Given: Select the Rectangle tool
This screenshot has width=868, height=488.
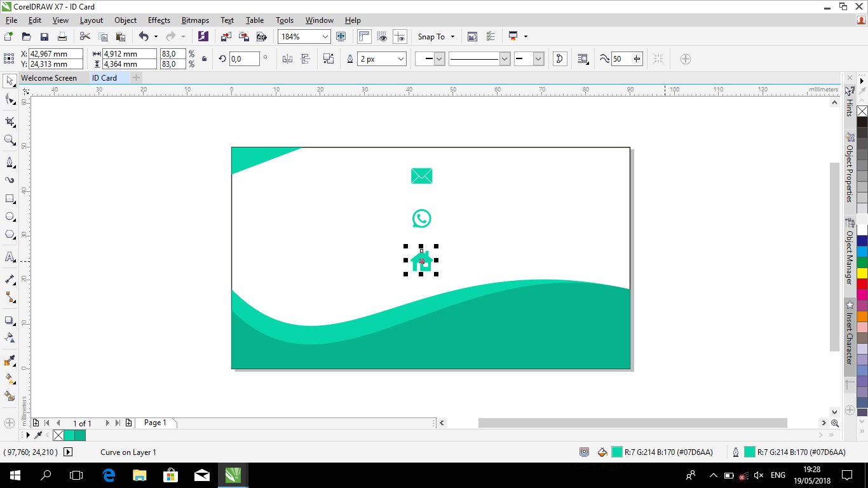Looking at the screenshot, I should [x=10, y=199].
